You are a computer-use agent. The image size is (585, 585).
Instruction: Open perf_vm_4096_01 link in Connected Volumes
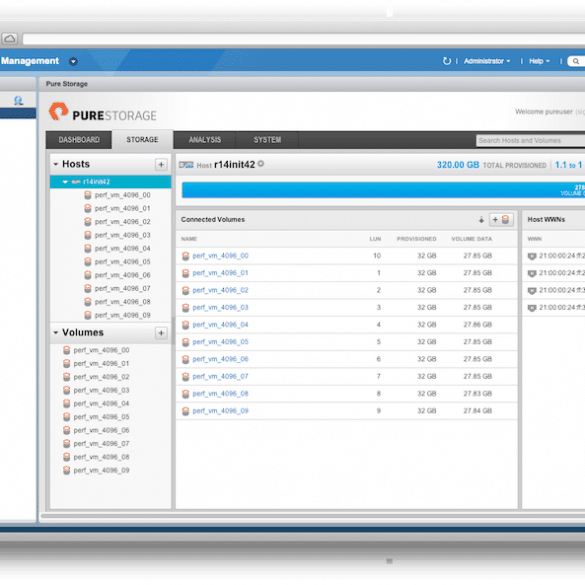(220, 273)
